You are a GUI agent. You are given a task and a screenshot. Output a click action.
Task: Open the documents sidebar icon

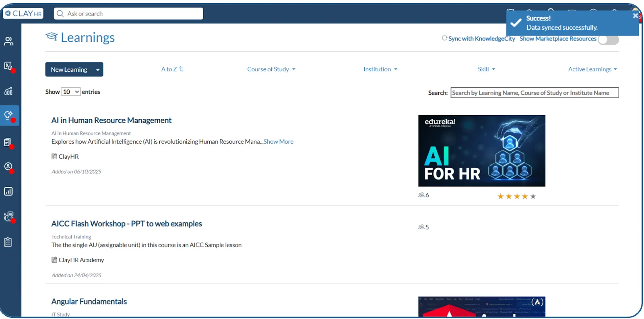pyautogui.click(x=8, y=142)
